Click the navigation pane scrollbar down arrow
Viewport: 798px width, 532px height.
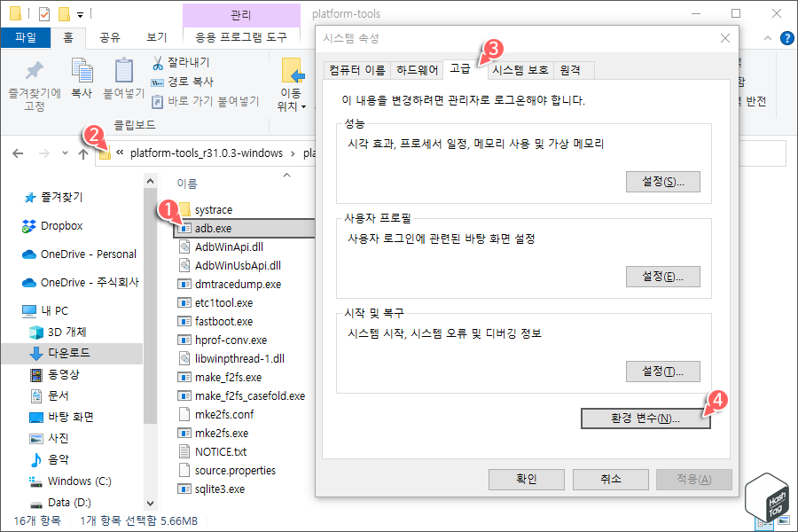pyautogui.click(x=150, y=504)
